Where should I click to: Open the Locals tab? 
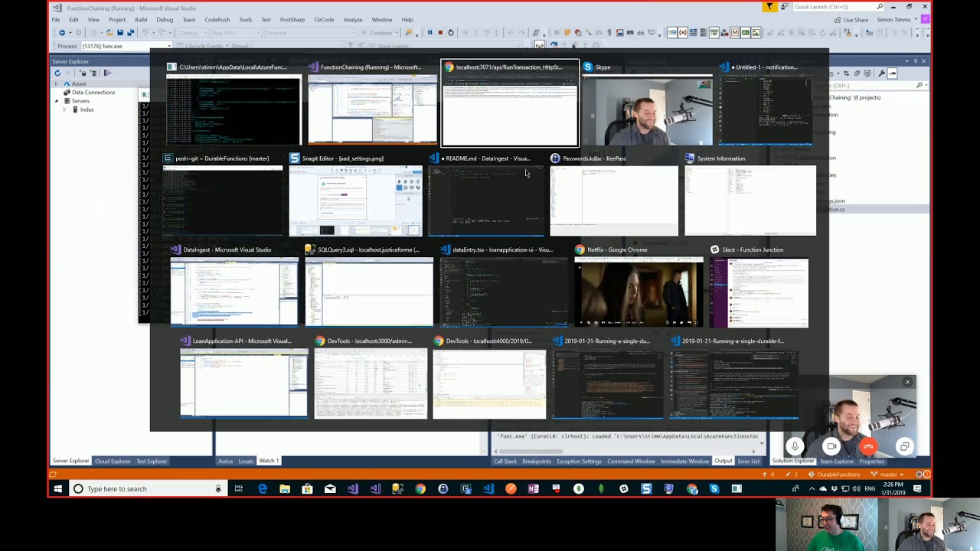(246, 461)
